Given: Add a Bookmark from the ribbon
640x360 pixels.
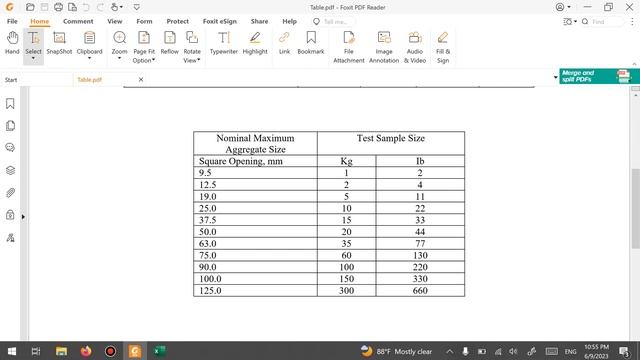Looking at the screenshot, I should point(311,43).
